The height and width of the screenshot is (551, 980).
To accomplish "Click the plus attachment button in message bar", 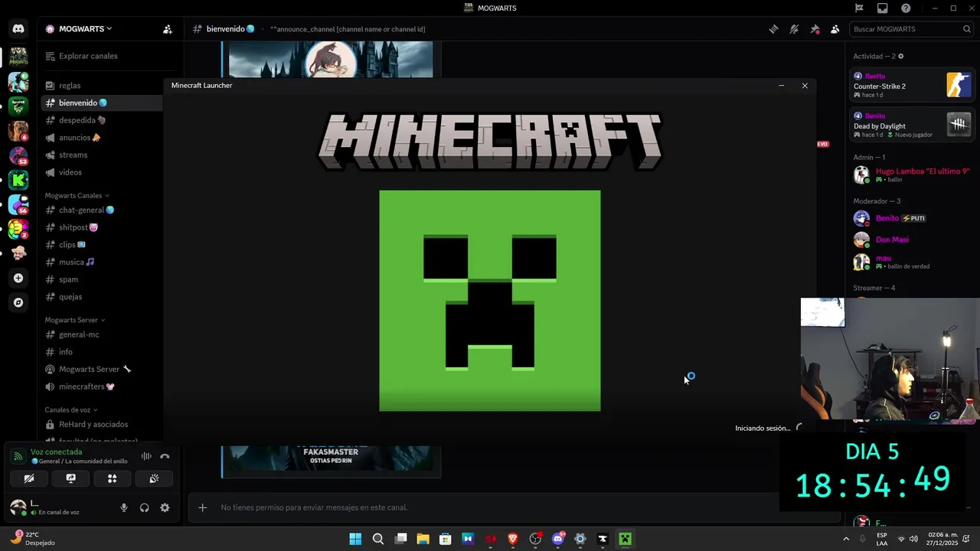I will (202, 507).
